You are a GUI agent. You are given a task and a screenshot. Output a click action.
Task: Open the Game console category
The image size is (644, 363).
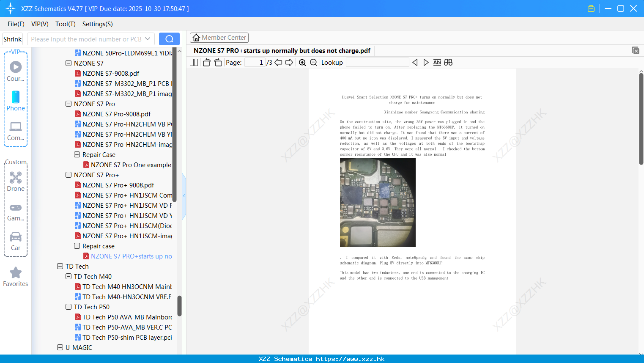click(16, 212)
